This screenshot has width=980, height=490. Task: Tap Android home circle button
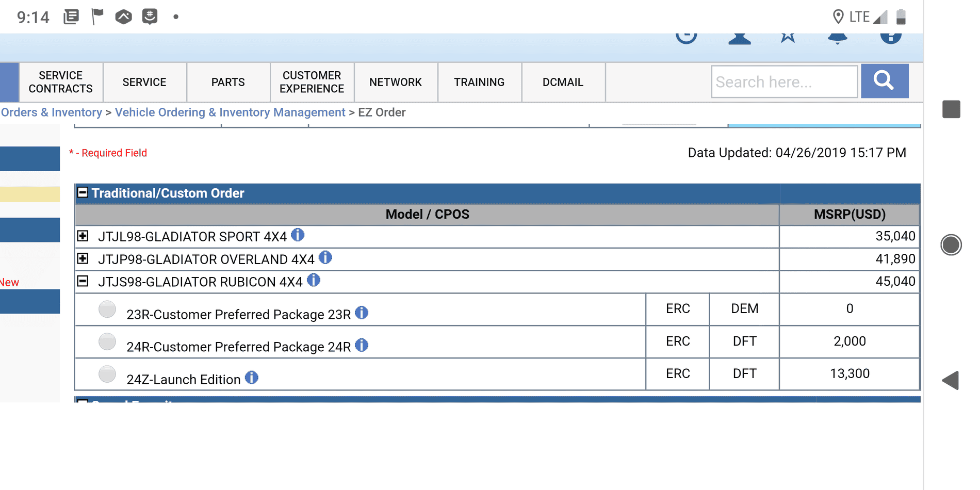(x=951, y=244)
